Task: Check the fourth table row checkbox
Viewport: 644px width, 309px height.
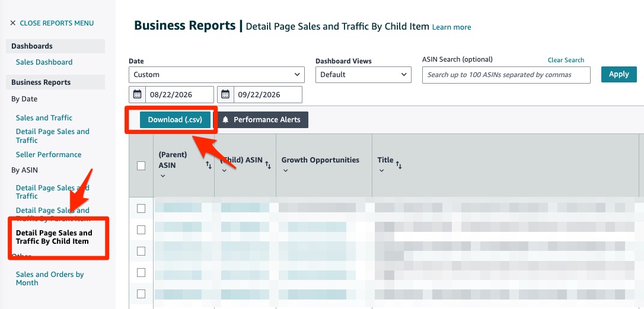Action: click(x=141, y=272)
